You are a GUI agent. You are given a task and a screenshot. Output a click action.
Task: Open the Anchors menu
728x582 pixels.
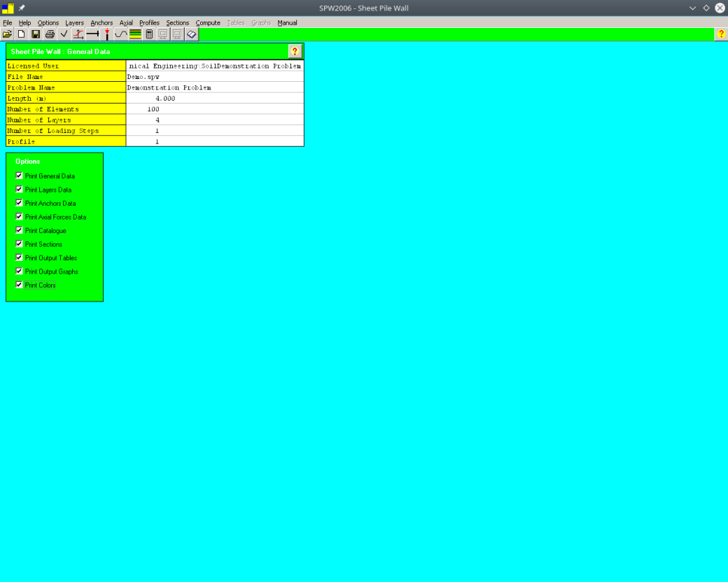101,22
